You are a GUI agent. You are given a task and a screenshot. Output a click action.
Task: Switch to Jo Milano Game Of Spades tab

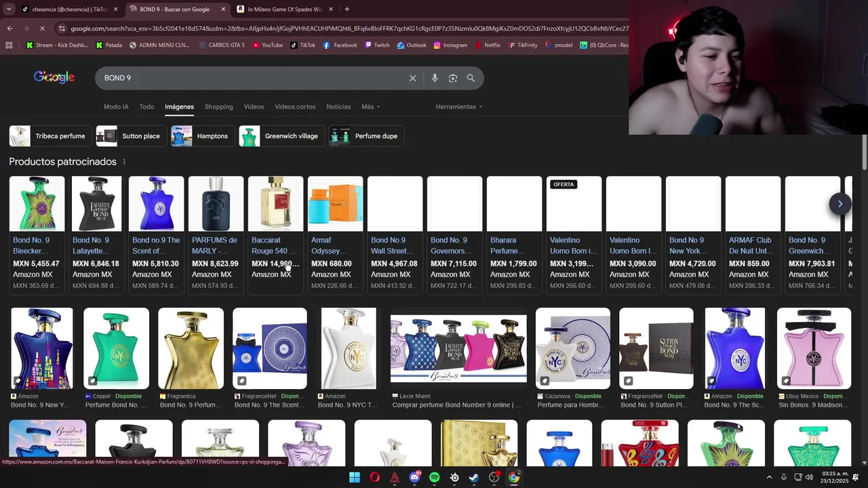(284, 9)
